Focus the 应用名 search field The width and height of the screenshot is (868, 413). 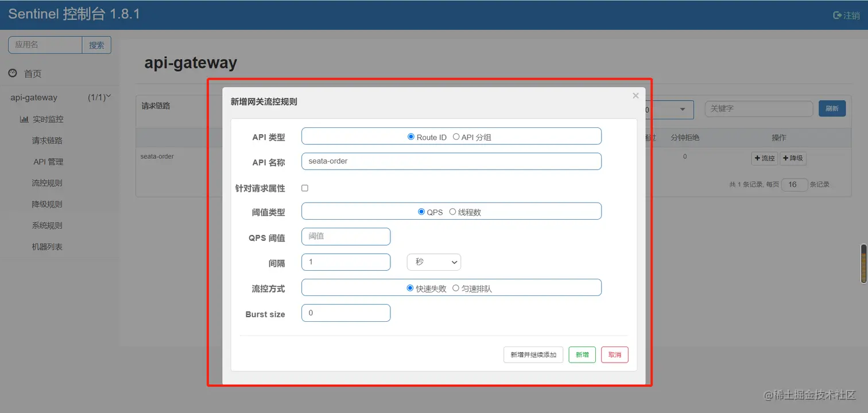click(45, 45)
